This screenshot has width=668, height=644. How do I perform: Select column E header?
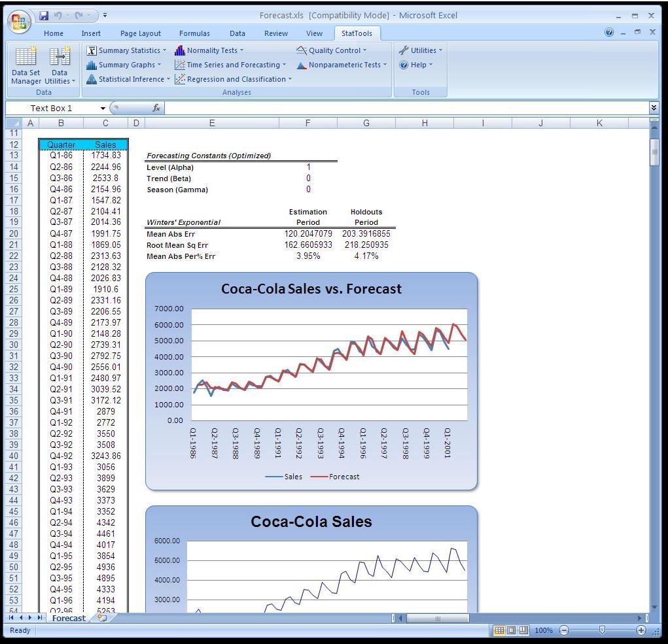coord(212,124)
